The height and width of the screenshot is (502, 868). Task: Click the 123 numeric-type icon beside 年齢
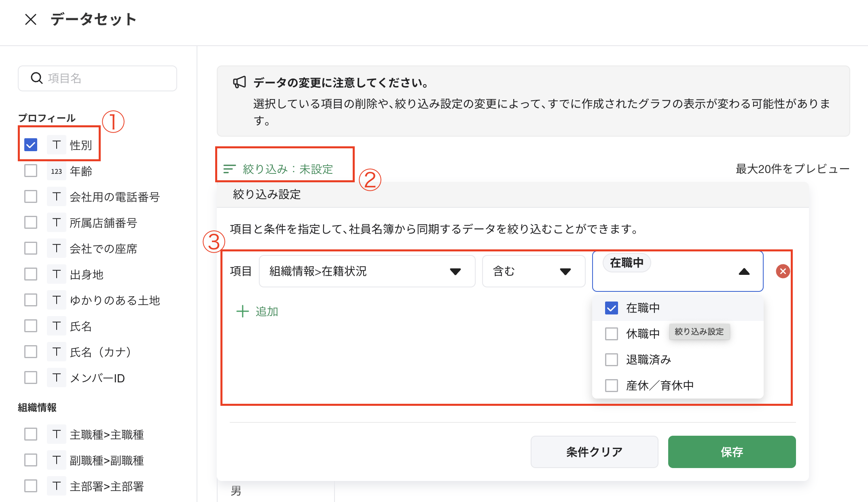coord(56,171)
